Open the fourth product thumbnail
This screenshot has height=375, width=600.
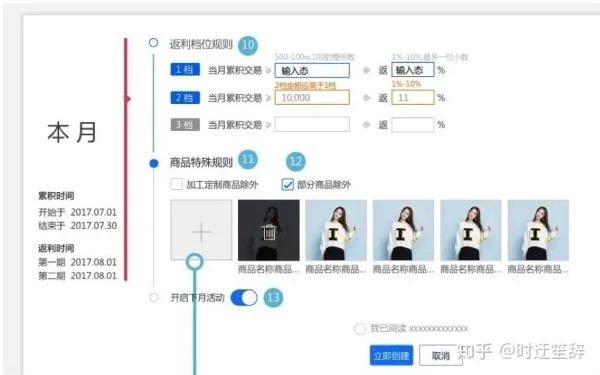point(471,230)
